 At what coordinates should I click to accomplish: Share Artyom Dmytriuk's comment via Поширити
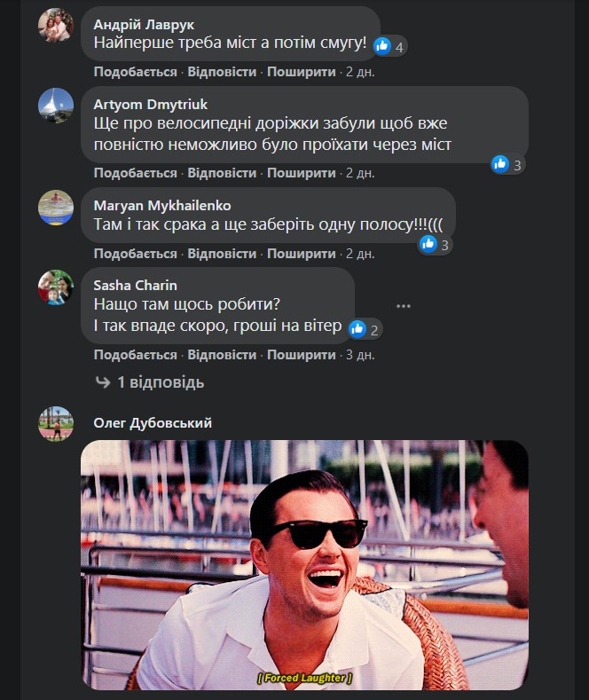click(x=302, y=173)
